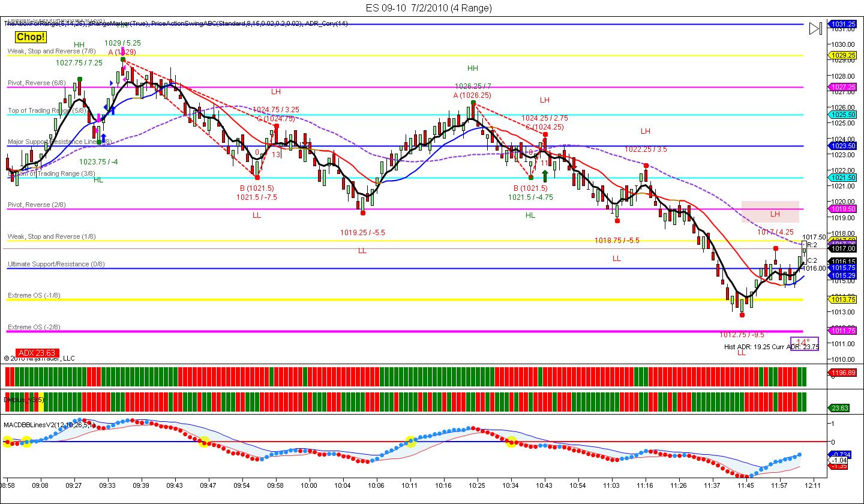Click the 1023.75 / -4 swing label

coord(98,161)
